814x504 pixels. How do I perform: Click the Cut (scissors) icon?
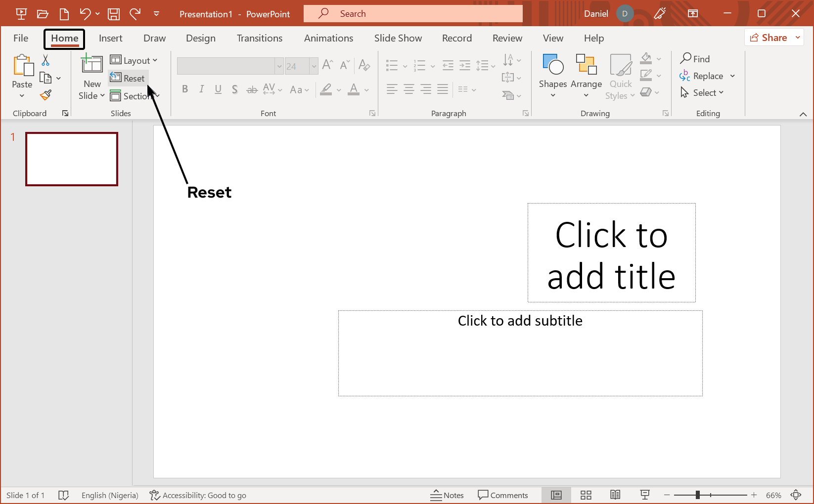[x=45, y=59]
